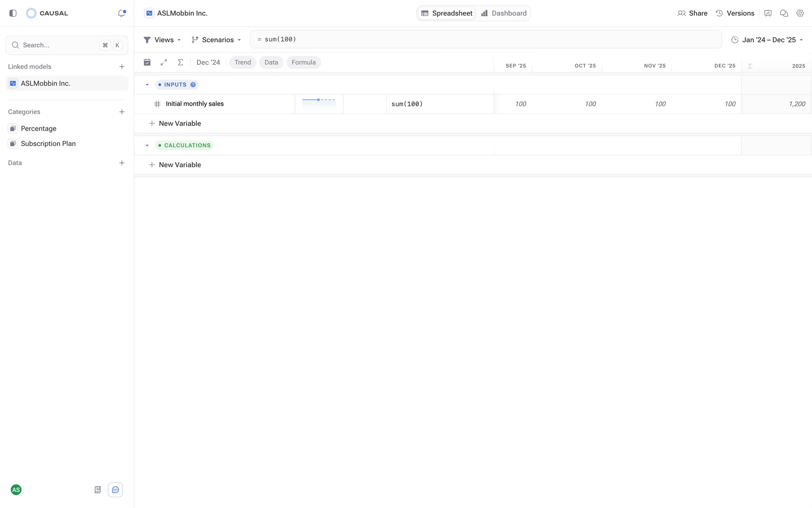
Task: Switch to the Dashboard tab
Action: (504, 13)
